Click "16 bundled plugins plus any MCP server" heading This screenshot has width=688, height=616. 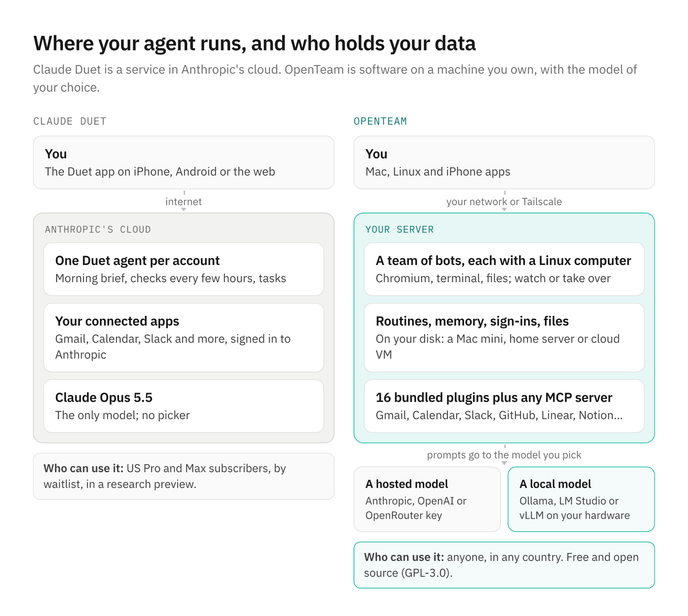494,397
